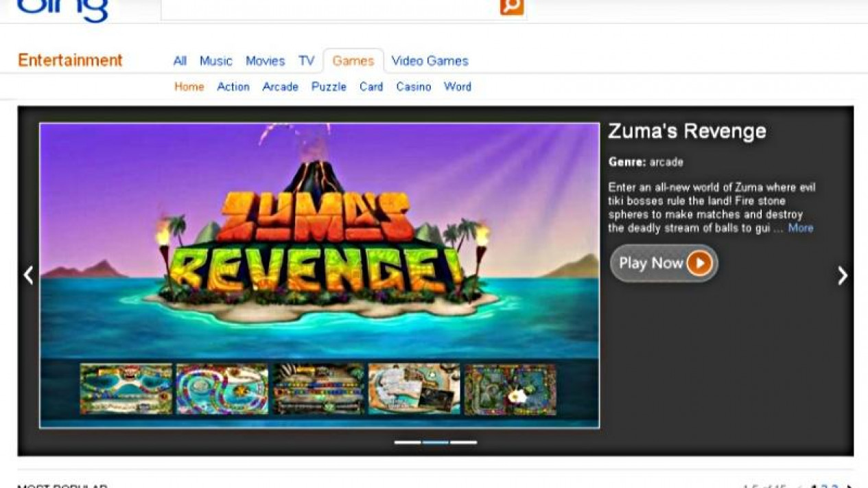Select the highlighted blue carousel slide indicator

click(x=436, y=443)
